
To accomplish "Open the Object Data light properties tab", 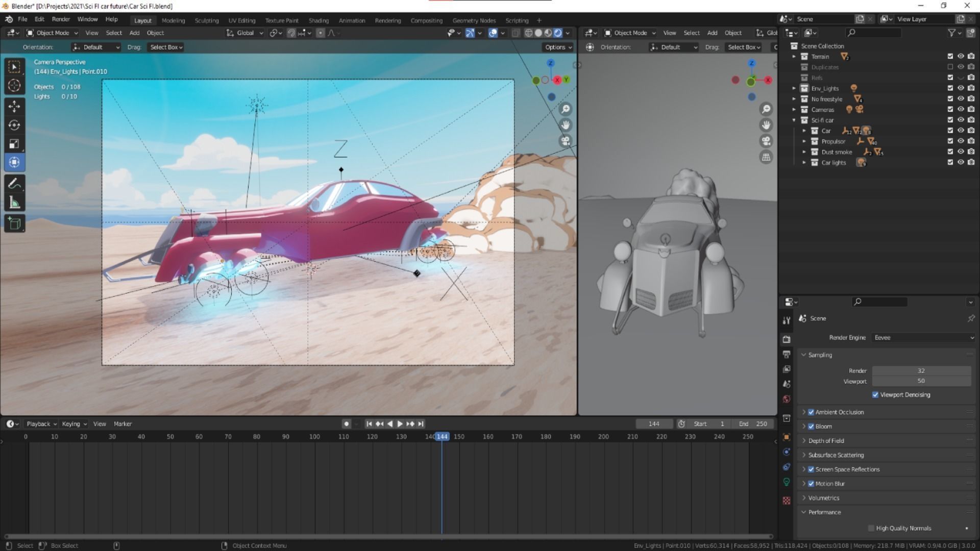I will [x=787, y=482].
